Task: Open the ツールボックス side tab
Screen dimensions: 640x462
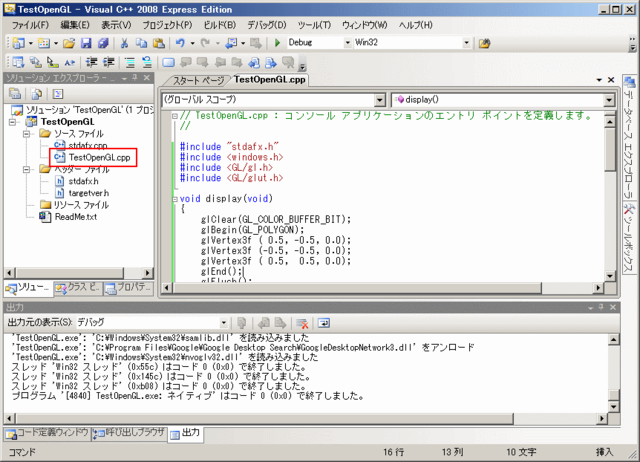Action: [x=629, y=238]
